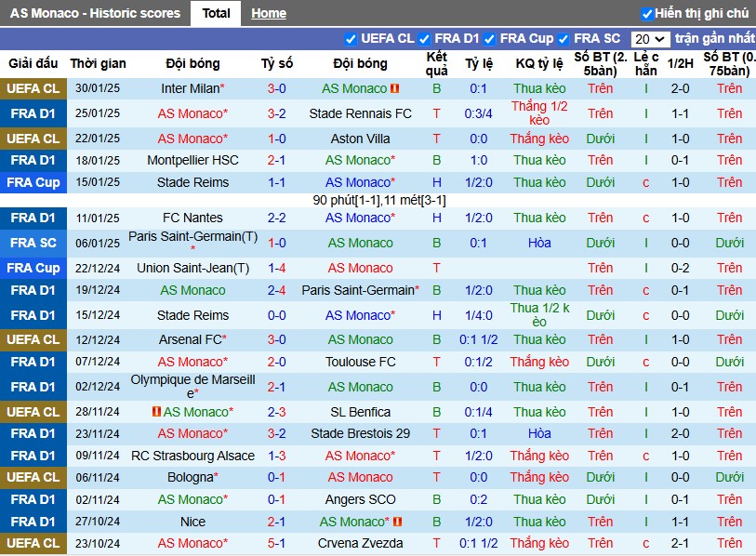Click the KQ tỷ lệ column header
The width and height of the screenshot is (756, 556).
[539, 63]
